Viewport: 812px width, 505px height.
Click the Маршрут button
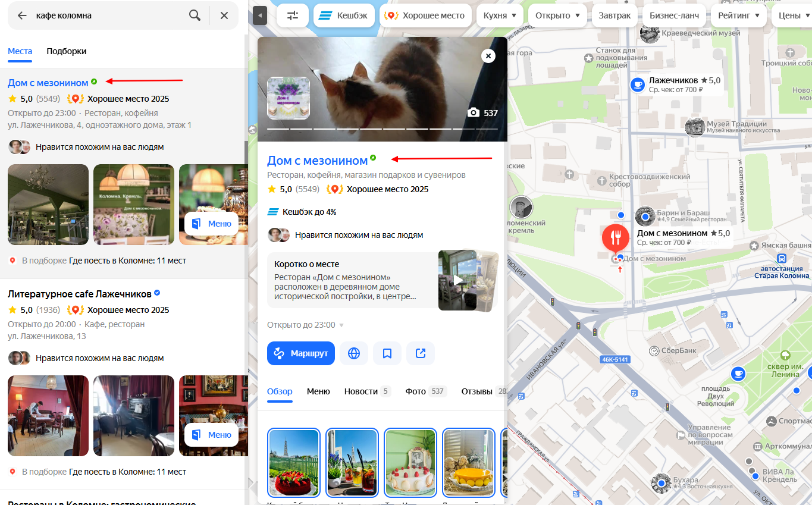(x=301, y=353)
